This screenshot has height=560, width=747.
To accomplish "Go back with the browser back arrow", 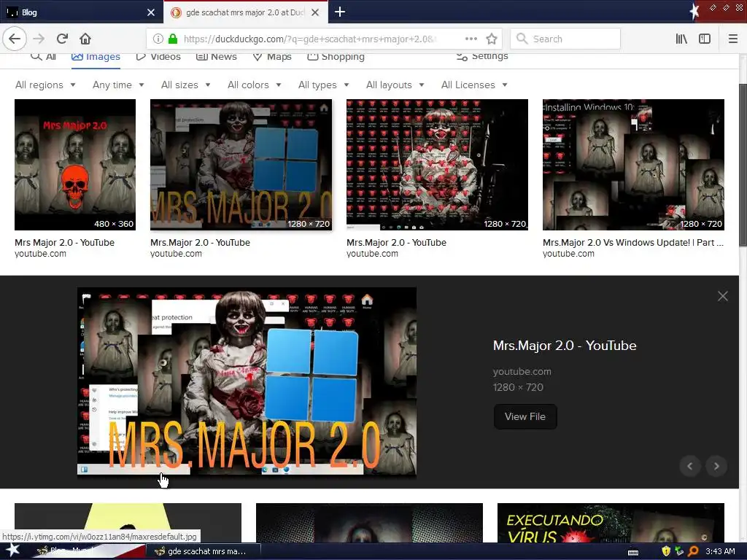I will (x=15, y=39).
